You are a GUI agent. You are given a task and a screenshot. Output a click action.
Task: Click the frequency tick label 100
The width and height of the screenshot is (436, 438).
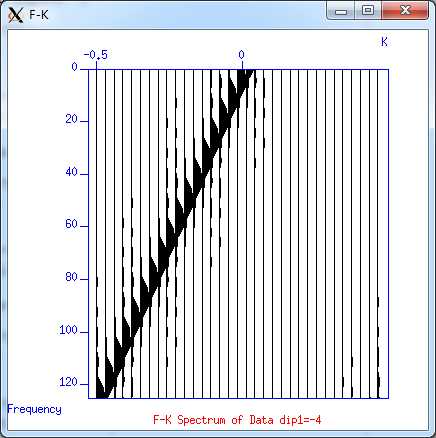coord(68,330)
